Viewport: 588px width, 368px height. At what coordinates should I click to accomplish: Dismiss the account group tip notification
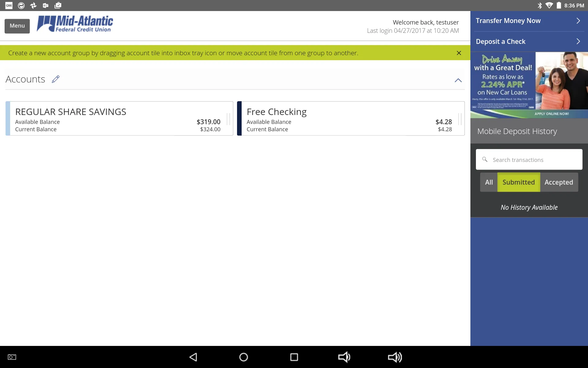pyautogui.click(x=459, y=52)
